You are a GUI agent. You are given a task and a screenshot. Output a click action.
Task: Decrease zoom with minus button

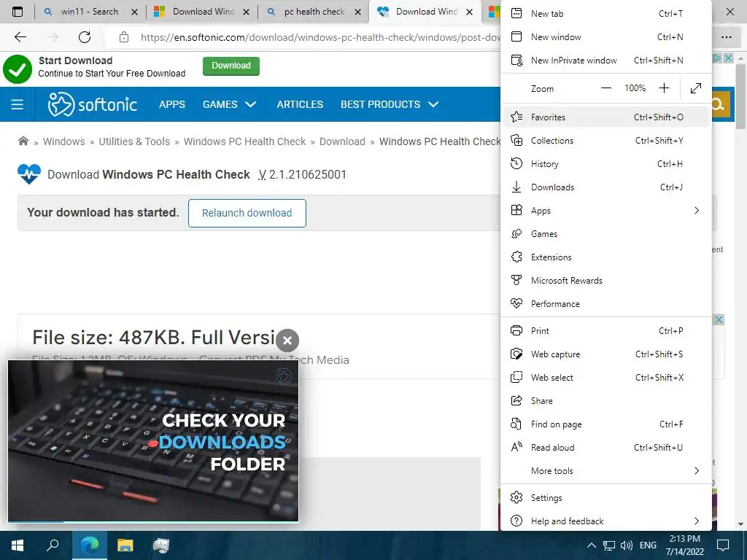(606, 88)
